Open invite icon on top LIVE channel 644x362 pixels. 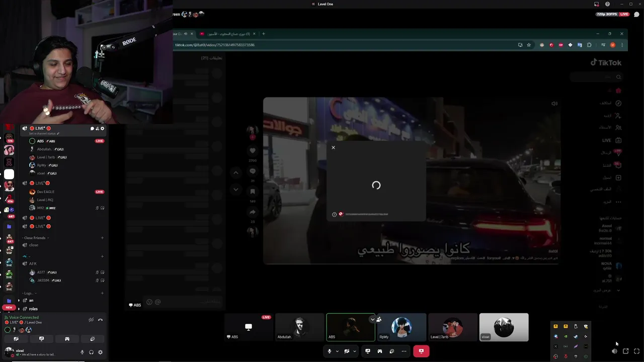pos(97,129)
